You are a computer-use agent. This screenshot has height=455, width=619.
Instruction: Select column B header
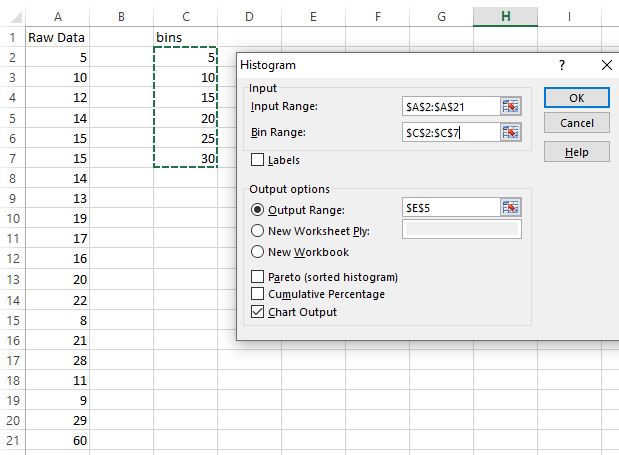121,17
